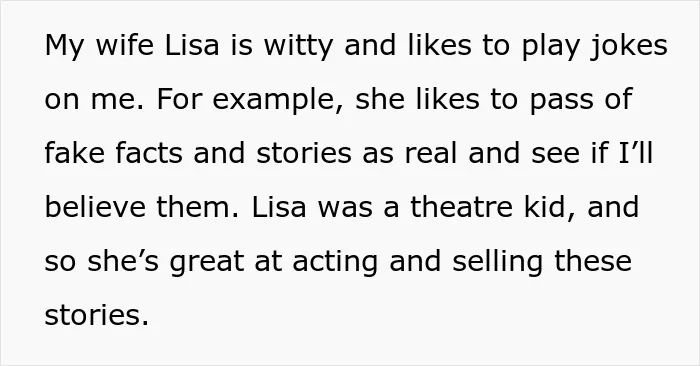The height and width of the screenshot is (366, 700).
Task: Click the word "great" in fifth line
Action: tap(207, 263)
